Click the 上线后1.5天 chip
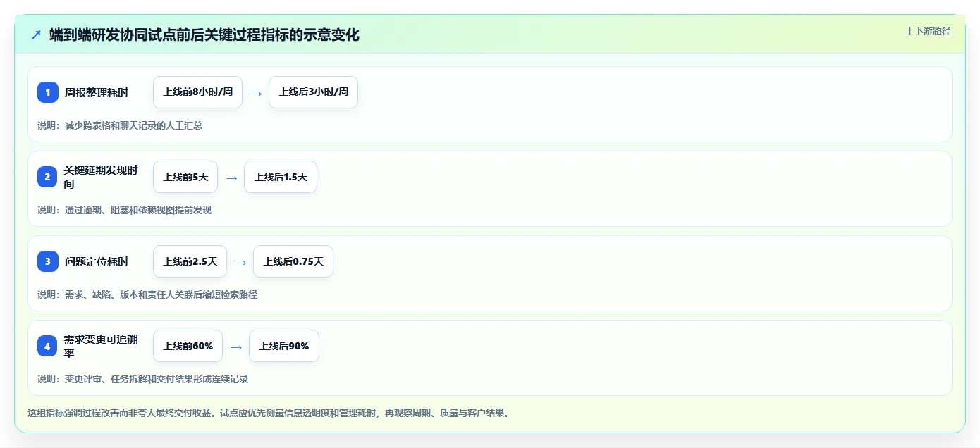Image resolution: width=980 pixels, height=448 pixels. [281, 177]
